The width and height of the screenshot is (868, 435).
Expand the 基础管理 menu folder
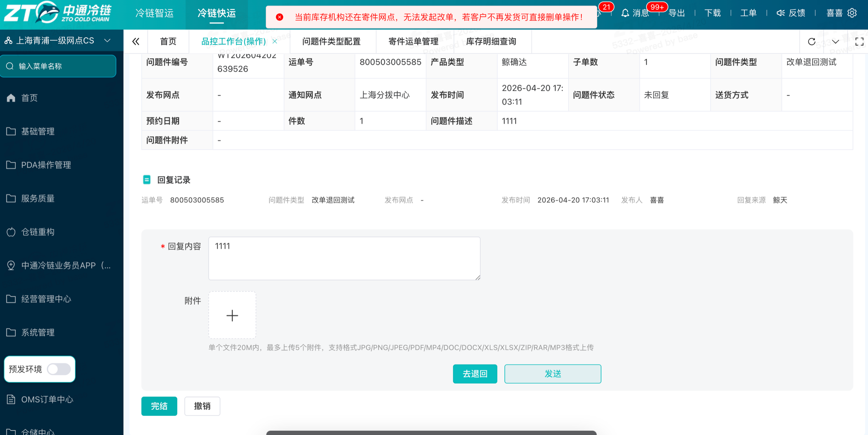pyautogui.click(x=38, y=131)
